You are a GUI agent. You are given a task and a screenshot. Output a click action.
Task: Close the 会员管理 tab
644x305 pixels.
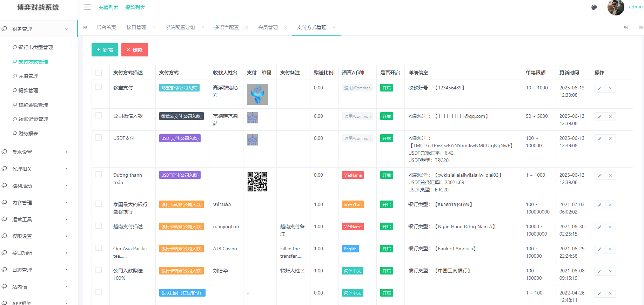(x=286, y=27)
